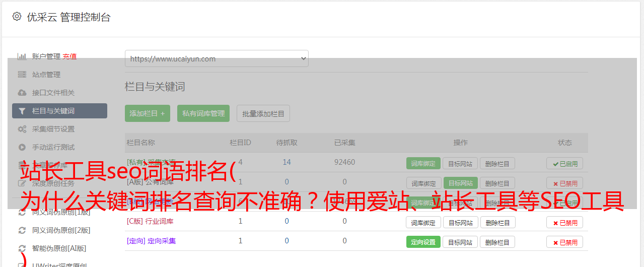Viewport: 644px width, 267px height.
Task: Click 定向设置 for [定向] 定向采集
Action: pyautogui.click(x=423, y=242)
